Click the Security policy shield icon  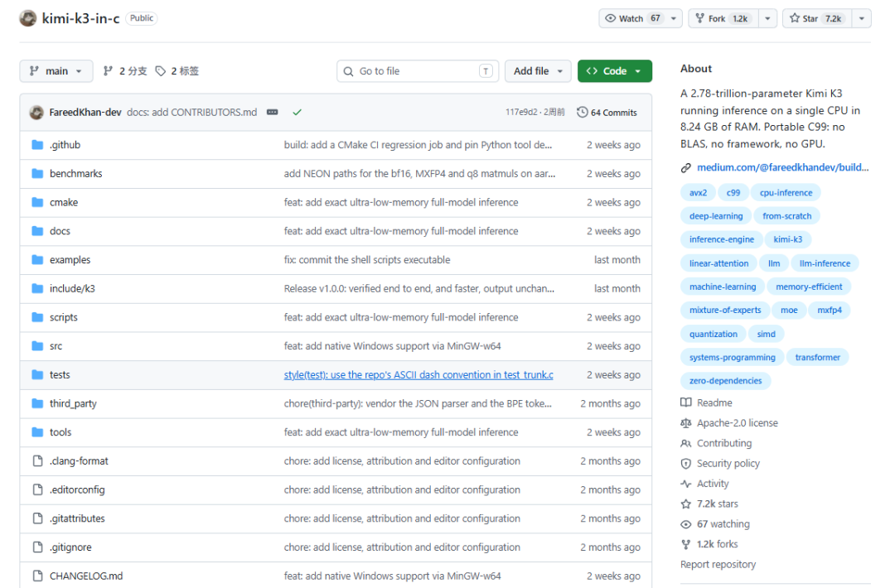pyautogui.click(x=686, y=464)
